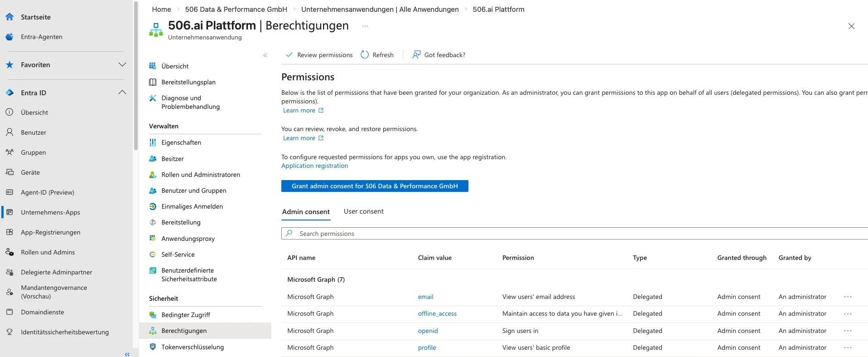The height and width of the screenshot is (357, 868).
Task: Open Rollen und Administratoren
Action: [x=201, y=175]
